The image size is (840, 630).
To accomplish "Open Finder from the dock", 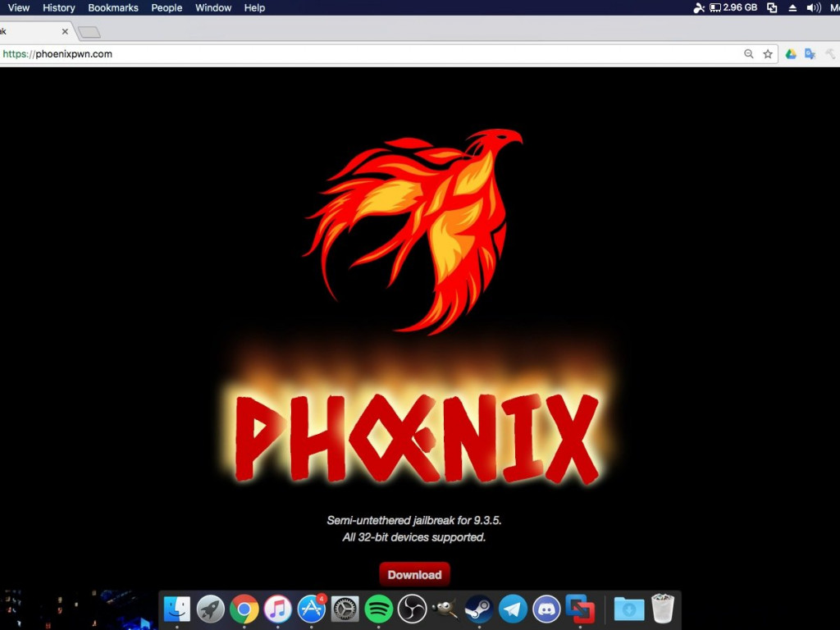I will click(177, 609).
